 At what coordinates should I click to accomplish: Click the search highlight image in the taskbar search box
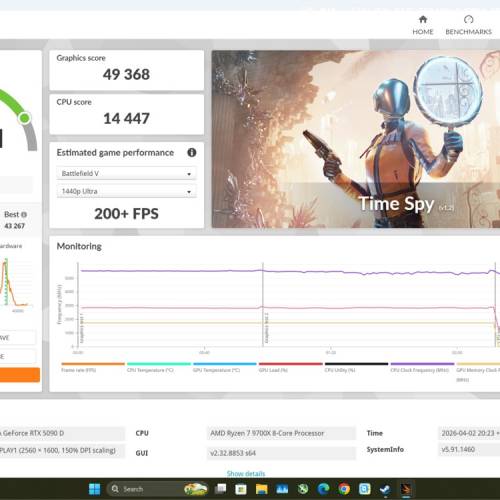tap(196, 489)
